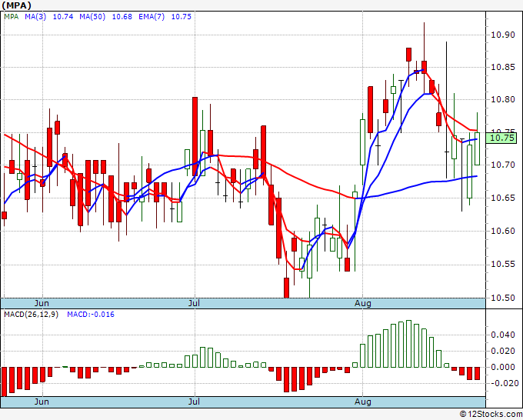
Task: Click the Jul label on price chart axis
Action: click(194, 303)
